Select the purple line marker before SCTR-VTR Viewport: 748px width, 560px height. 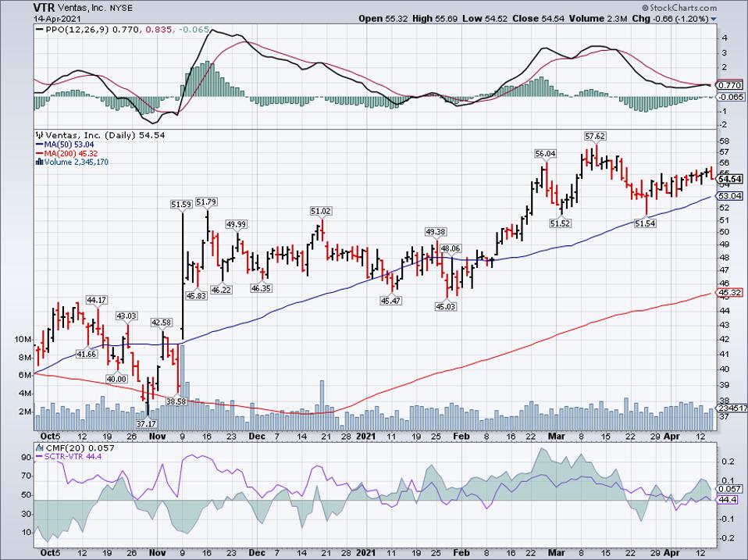point(39,456)
